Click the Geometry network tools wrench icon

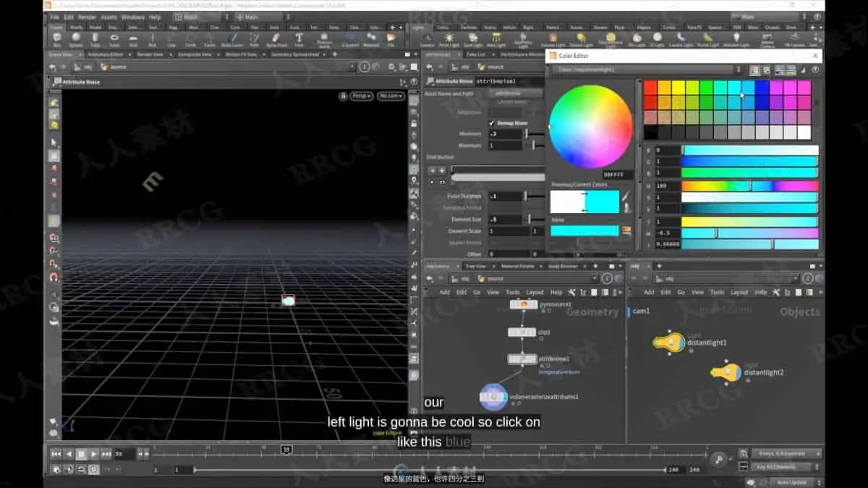[571, 292]
